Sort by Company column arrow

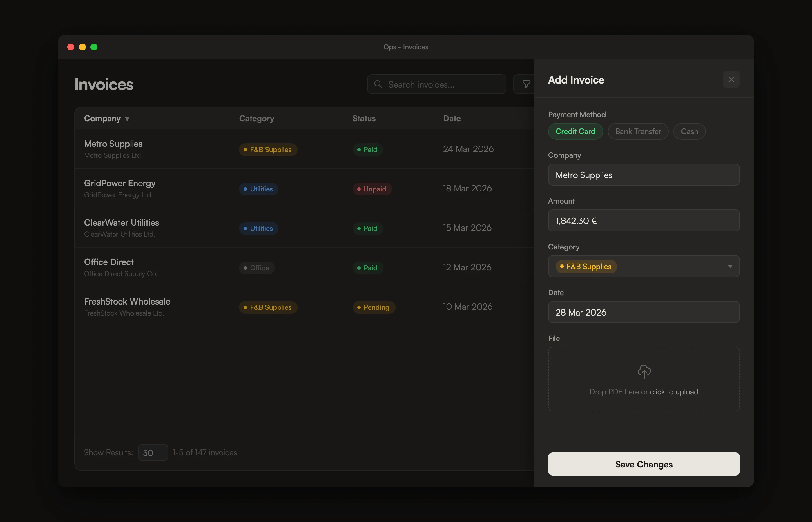coord(127,119)
